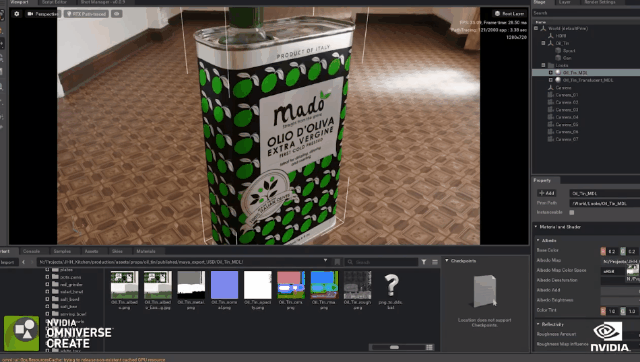This screenshot has height=362, width=640.
Task: Collapse the World root prim
Action: click(x=536, y=29)
